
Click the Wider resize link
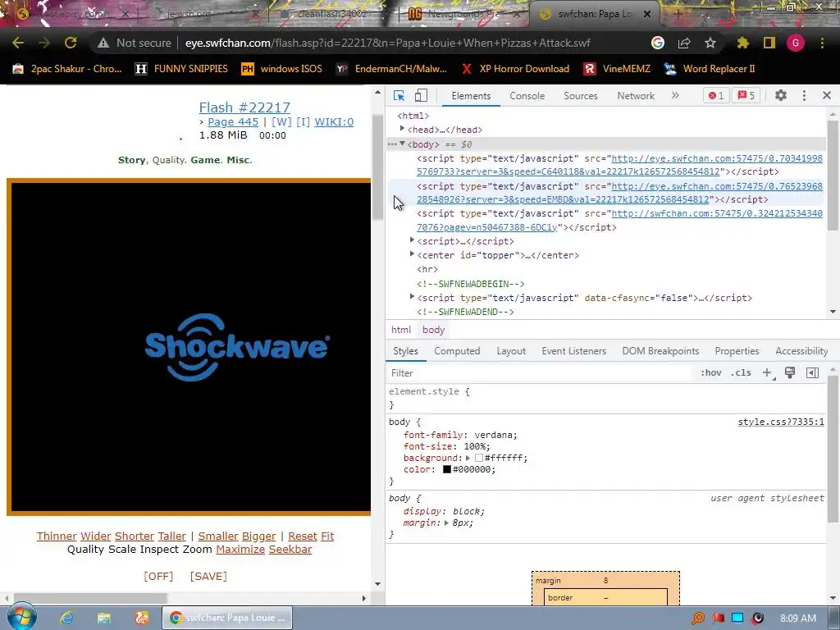pos(95,536)
